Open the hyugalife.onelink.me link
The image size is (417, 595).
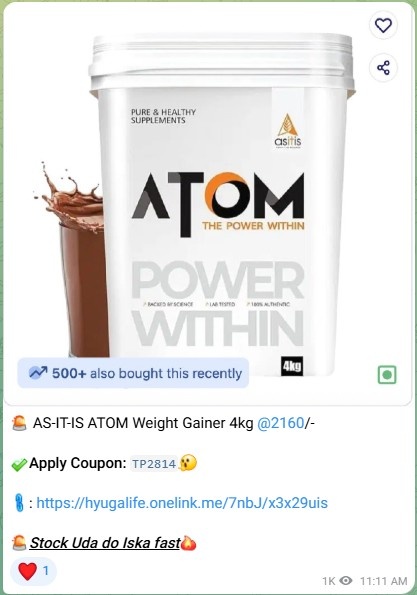tap(182, 503)
